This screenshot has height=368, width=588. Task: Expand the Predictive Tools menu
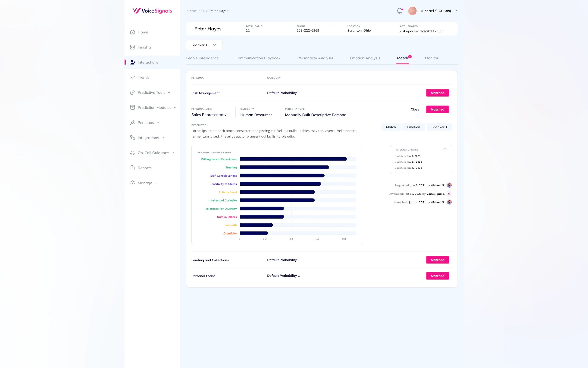150,92
